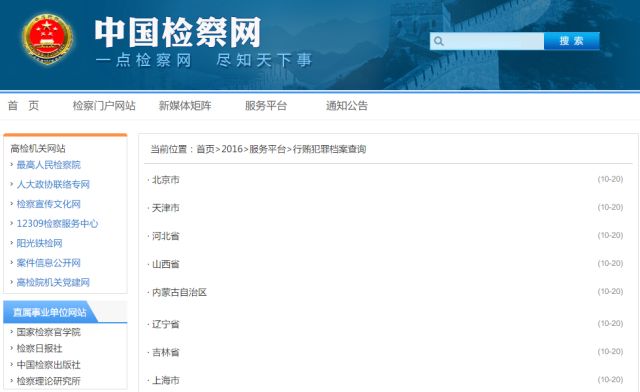Screen dimensions: 640x392
Task: Open the 人大政协联络专网 sidebar link
Action: coord(53,185)
